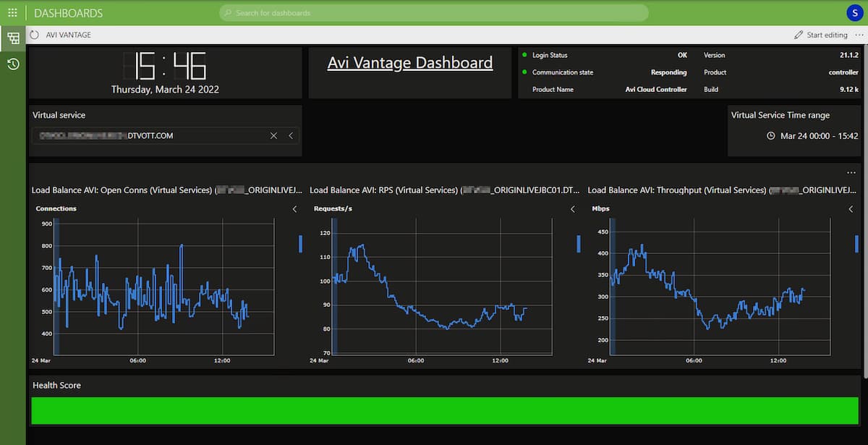
Task: Click the refresh spinner icon beside AVI VANTAGE
Action: (34, 35)
